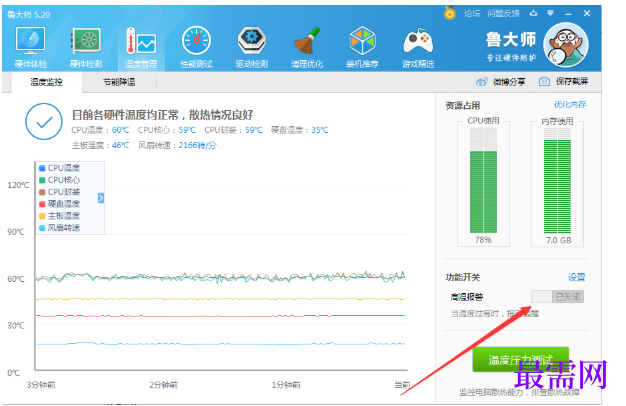Image resolution: width=626 pixels, height=406 pixels.
Task: Open 游戏精选 game selection
Action: (418, 48)
